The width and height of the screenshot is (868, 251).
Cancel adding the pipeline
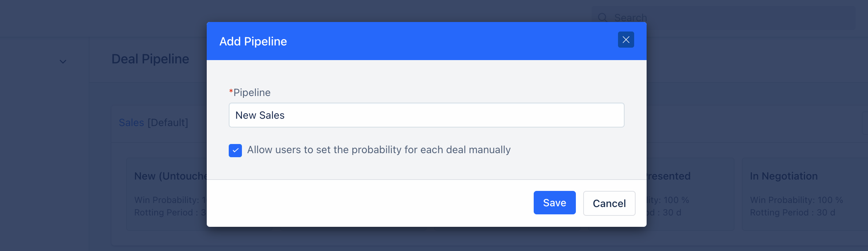tap(609, 203)
